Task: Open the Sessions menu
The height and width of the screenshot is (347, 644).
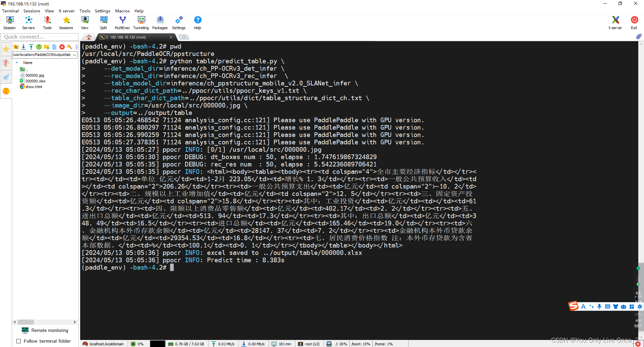Action: 32,11
